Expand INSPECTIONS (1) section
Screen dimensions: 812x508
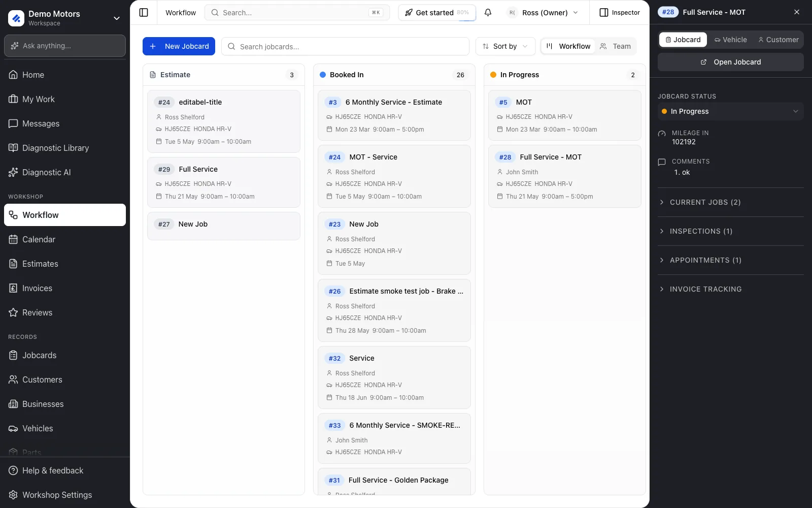pyautogui.click(x=731, y=231)
